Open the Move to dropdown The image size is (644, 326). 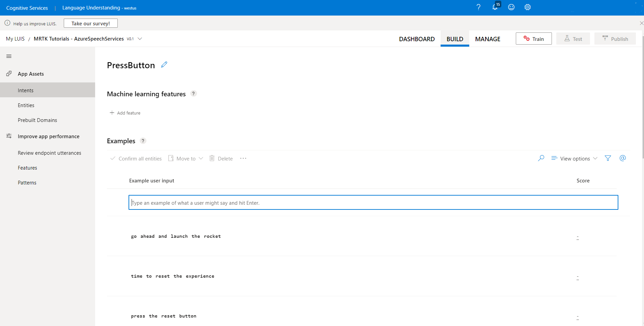[185, 158]
